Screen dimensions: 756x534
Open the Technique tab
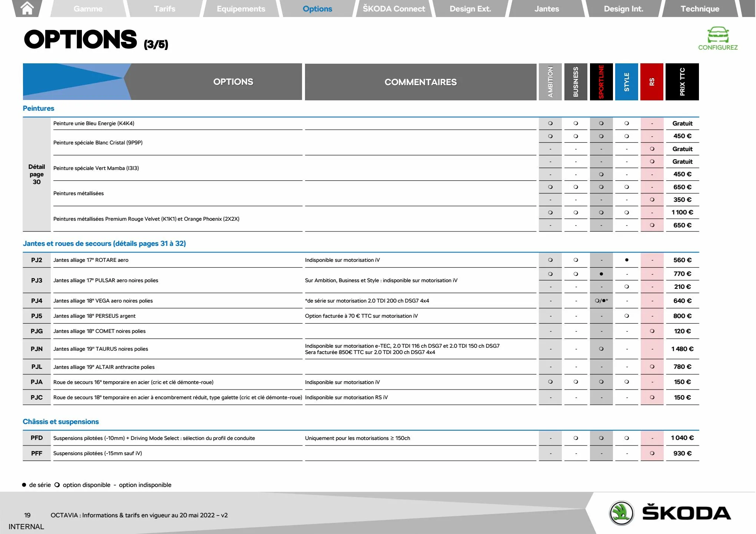click(x=700, y=9)
